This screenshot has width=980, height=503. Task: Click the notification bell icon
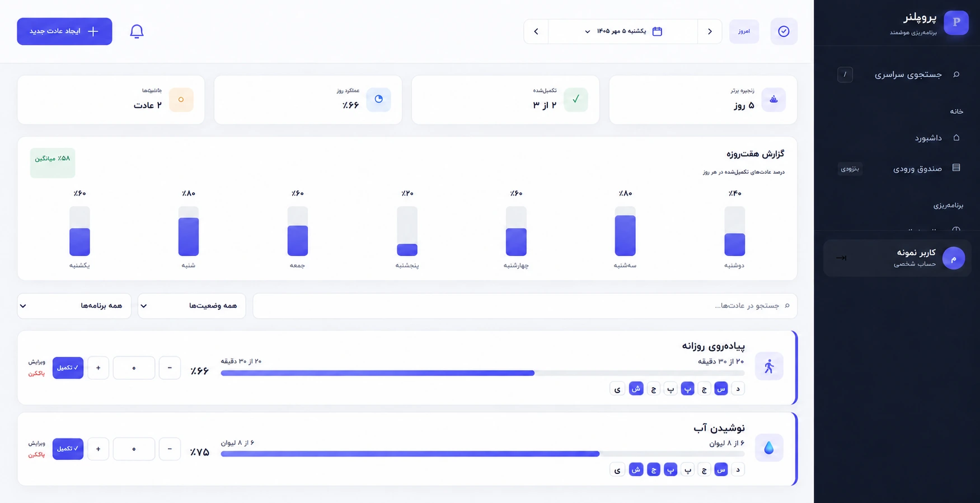point(137,31)
